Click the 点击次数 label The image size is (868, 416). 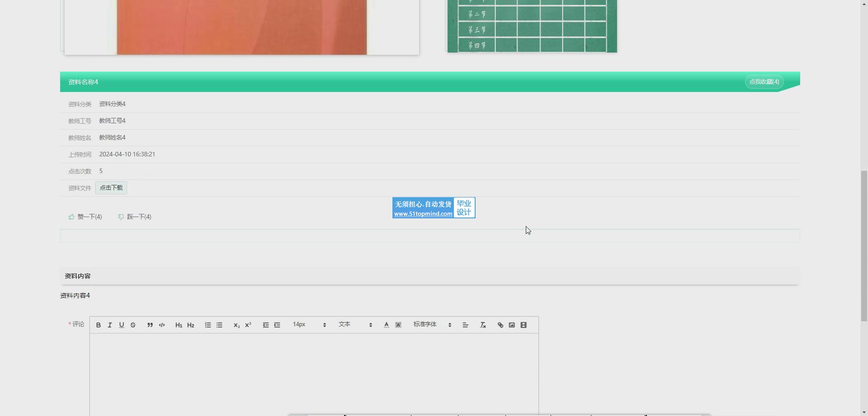click(80, 171)
